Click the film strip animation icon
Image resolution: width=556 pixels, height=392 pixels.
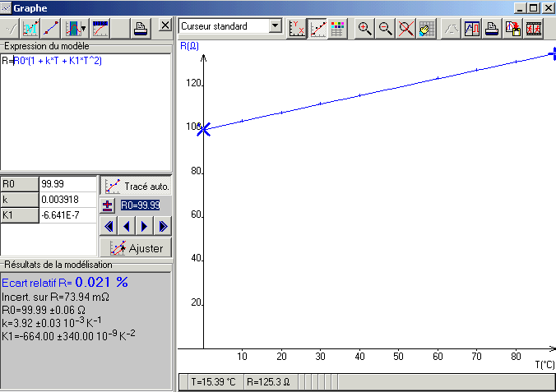pos(534,29)
